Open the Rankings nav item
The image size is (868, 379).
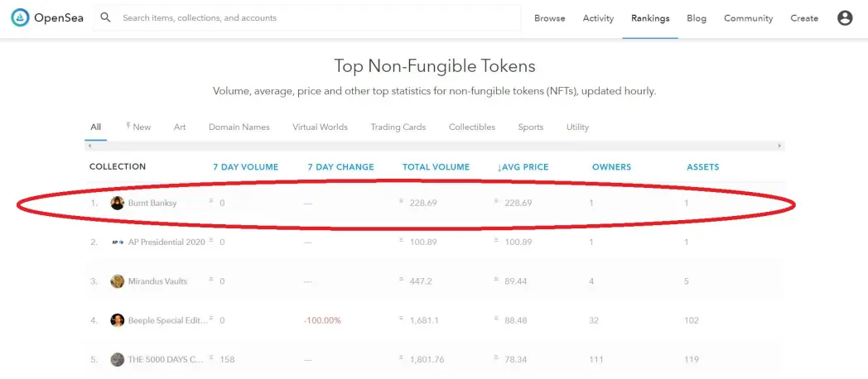(x=650, y=18)
